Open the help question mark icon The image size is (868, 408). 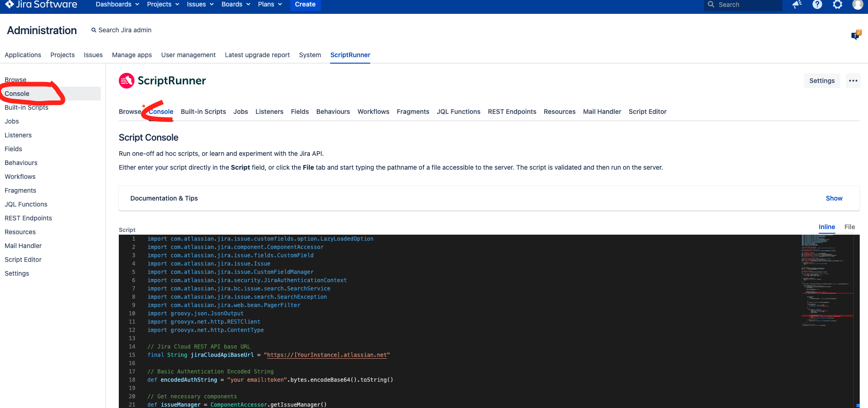tap(817, 5)
